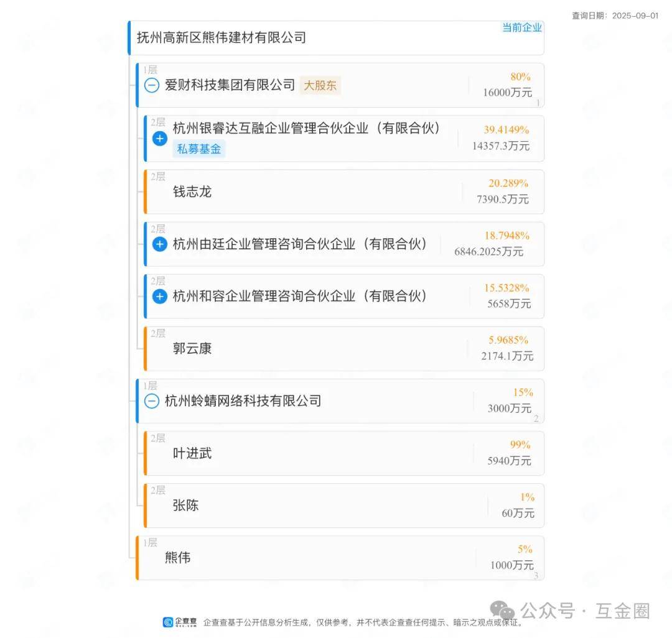Click the 查询日期 2025-09-01 text
The width and height of the screenshot is (672, 638).
615,16
